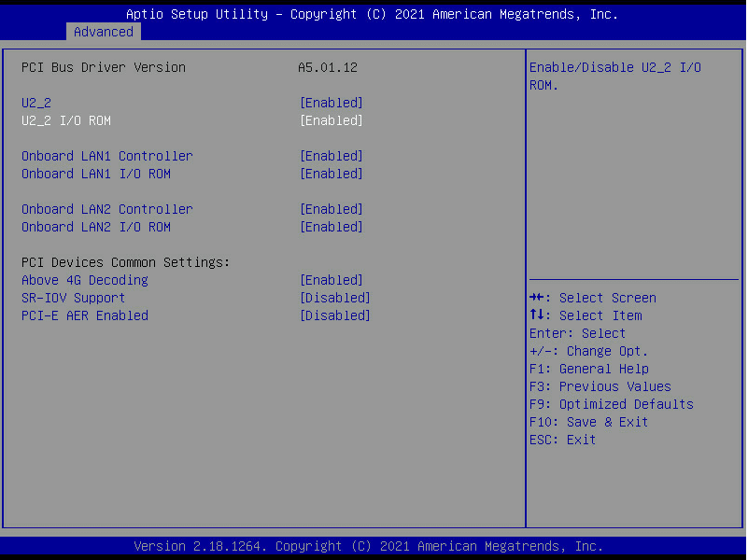This screenshot has height=560, width=748.
Task: Open SR-IOV Support Disabled value
Action: (335, 298)
